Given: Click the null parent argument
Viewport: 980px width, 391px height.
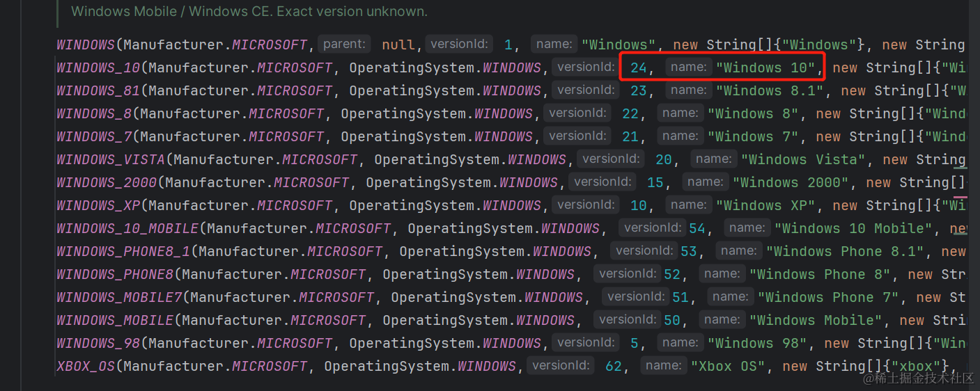Looking at the screenshot, I should [x=398, y=45].
